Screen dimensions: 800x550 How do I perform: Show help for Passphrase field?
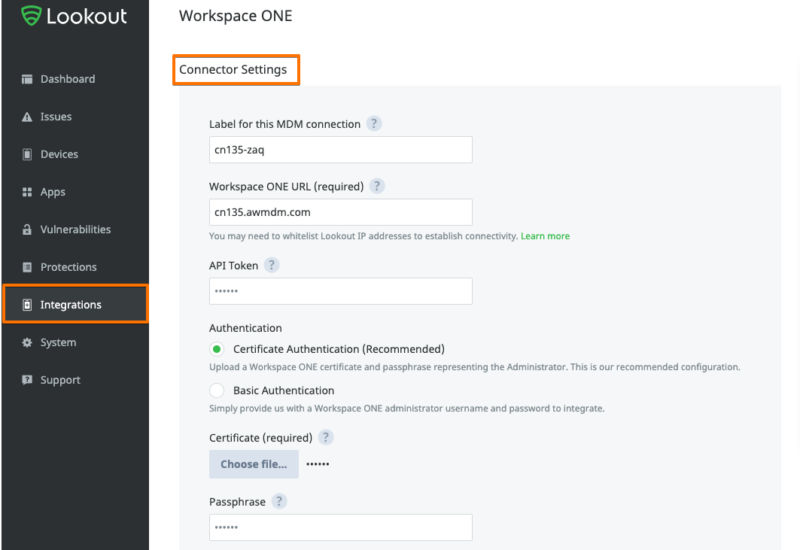click(x=279, y=502)
